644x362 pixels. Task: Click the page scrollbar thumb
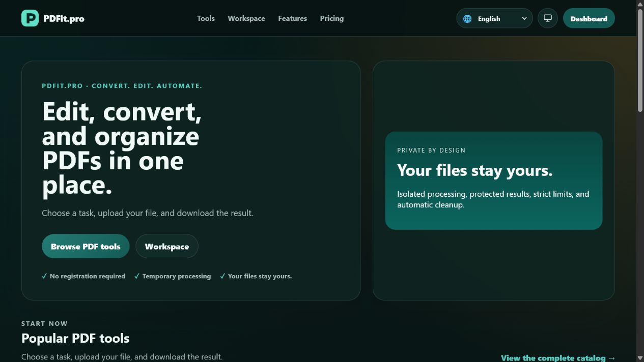pyautogui.click(x=640, y=59)
